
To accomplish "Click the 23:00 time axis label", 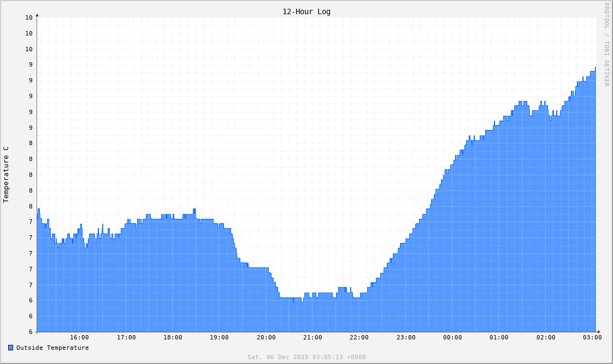I will click(405, 337).
